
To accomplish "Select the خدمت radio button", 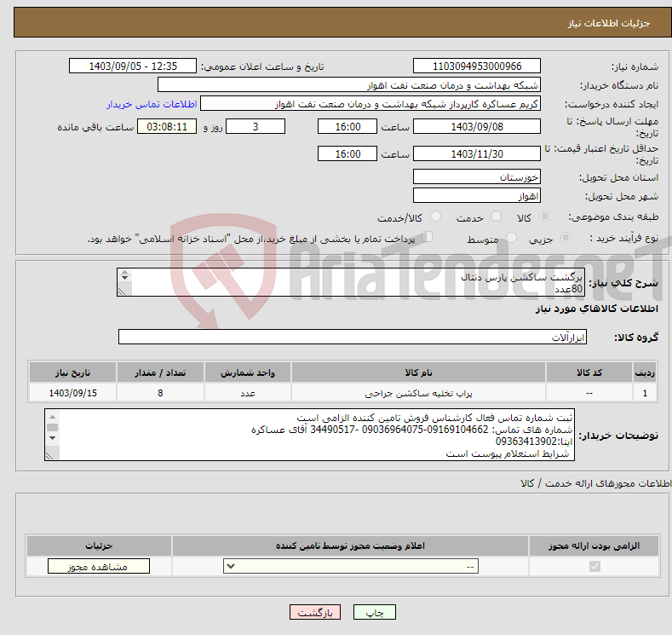I will coord(496,216).
